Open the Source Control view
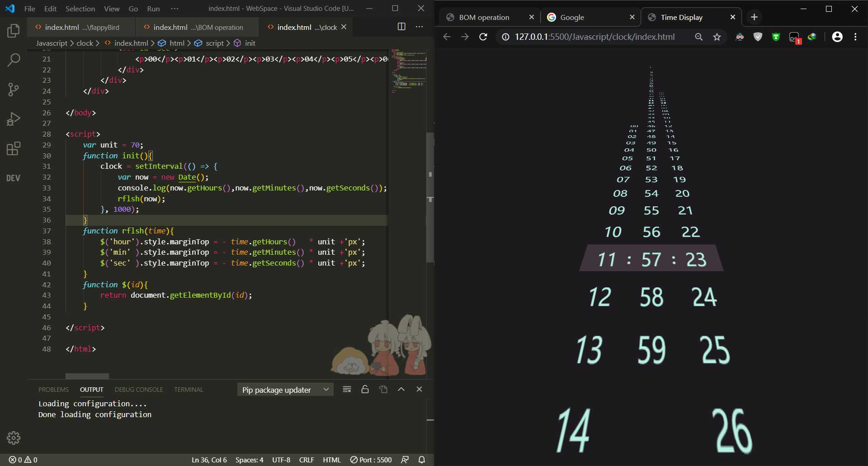This screenshot has height=466, width=868. tap(14, 89)
